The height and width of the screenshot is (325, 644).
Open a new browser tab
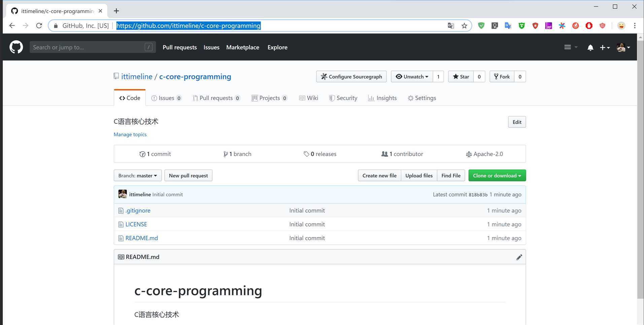116,11
